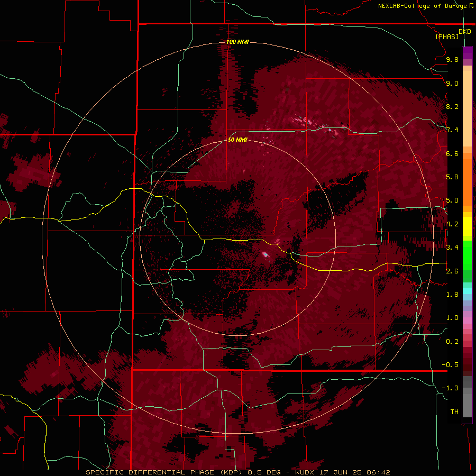
Task: Pick the peach segment of the color bar
Action: pos(467,106)
